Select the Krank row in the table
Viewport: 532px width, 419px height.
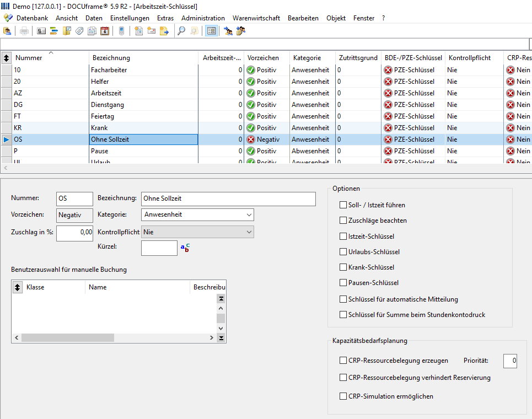click(266, 128)
